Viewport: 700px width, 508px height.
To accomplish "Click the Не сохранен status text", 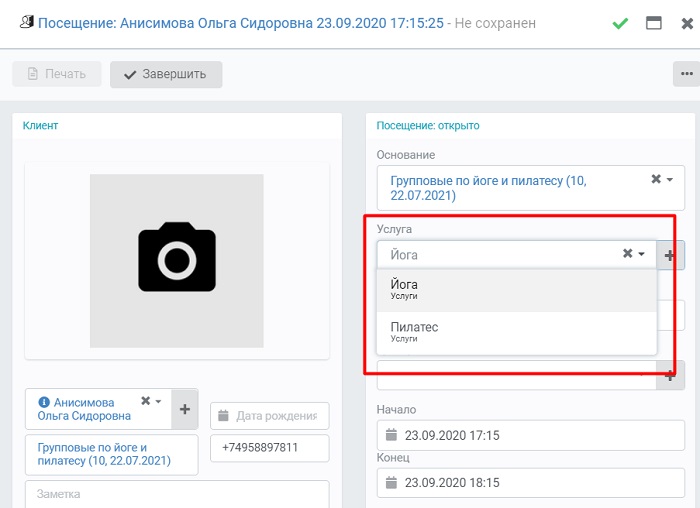I will (x=495, y=23).
